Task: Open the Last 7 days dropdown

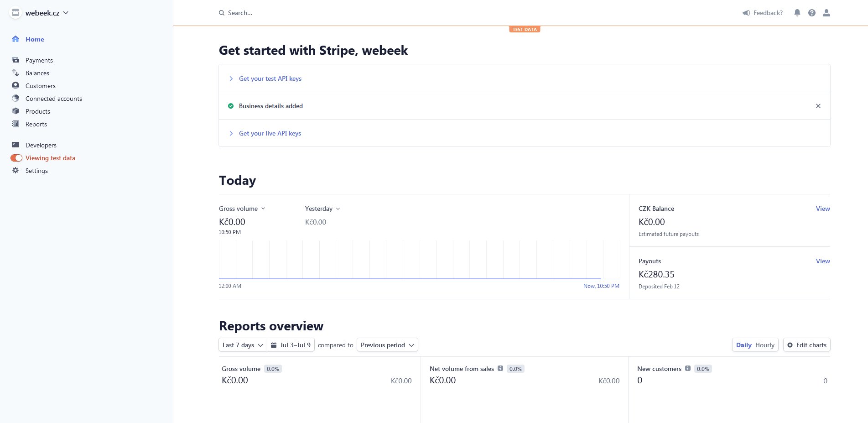Action: 243,345
